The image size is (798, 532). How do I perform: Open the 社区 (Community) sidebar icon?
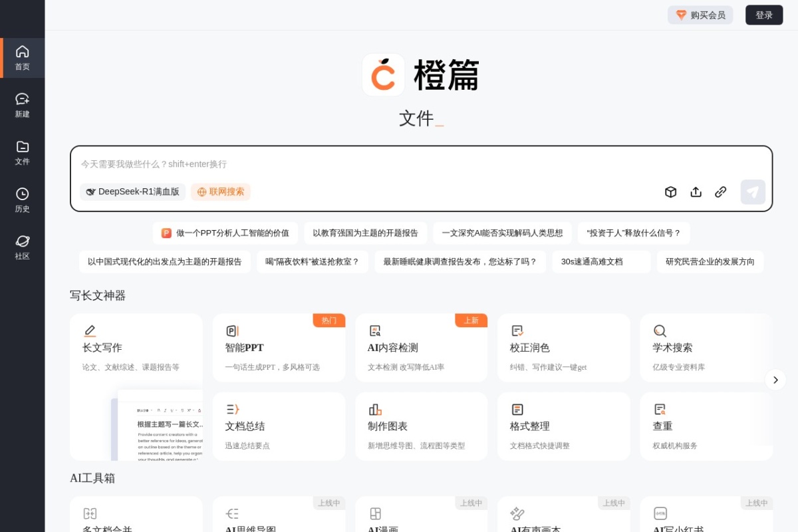(22, 247)
